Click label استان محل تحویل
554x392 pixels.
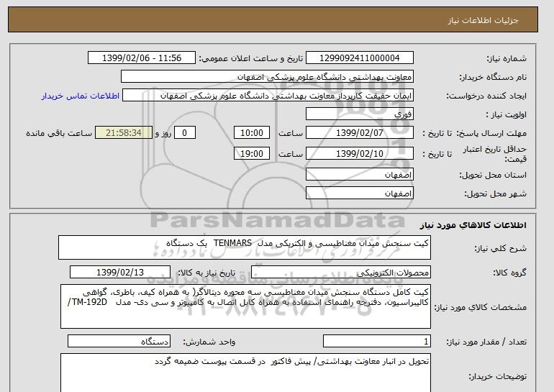click(x=493, y=175)
